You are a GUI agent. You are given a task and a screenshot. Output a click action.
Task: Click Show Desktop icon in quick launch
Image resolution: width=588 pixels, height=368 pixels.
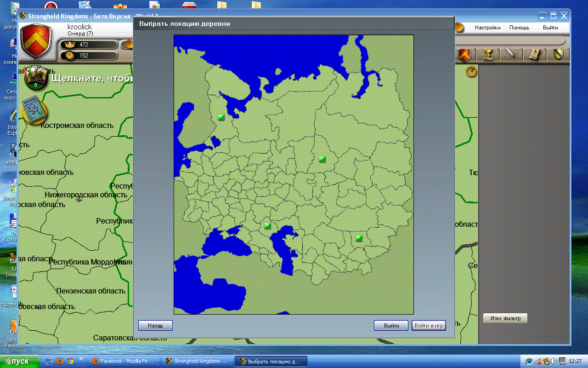pyautogui.click(x=50, y=361)
